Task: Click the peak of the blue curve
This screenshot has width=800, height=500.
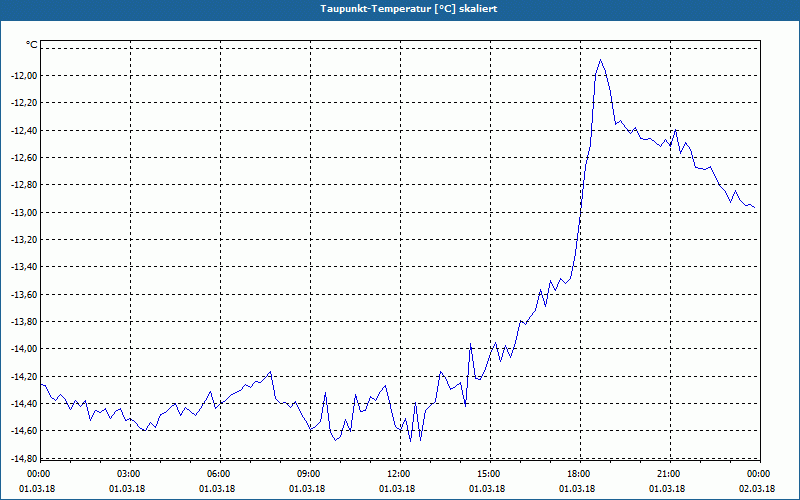Action: pos(601,60)
